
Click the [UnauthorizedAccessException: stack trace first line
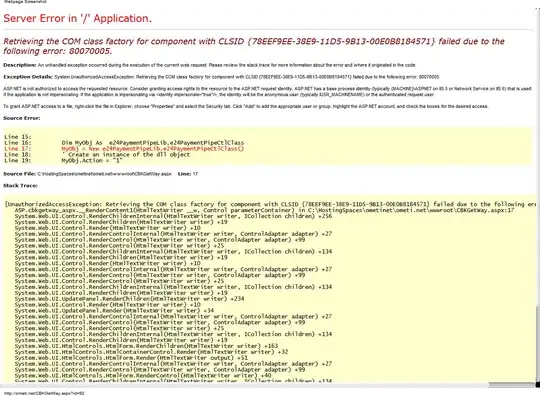[270, 204]
